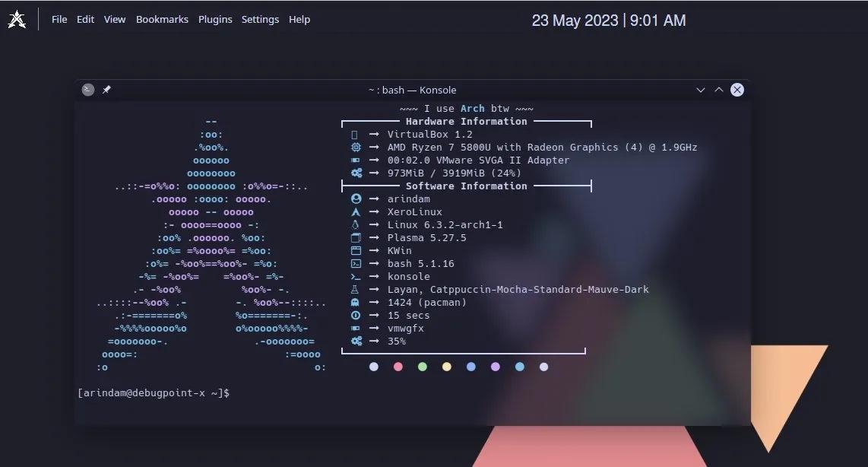Click the CPU icon beside the AMD Ryzen entry
The width and height of the screenshot is (868, 467).
click(x=356, y=147)
